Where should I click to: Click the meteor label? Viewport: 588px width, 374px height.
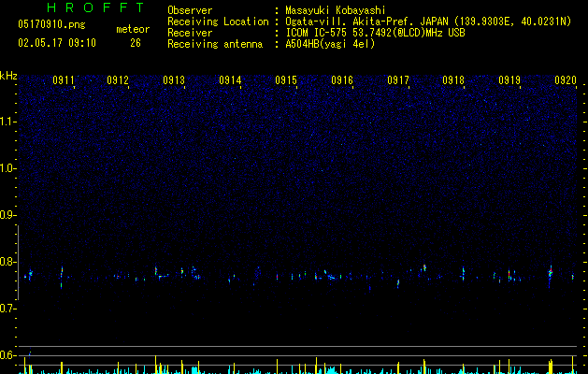pyautogui.click(x=133, y=29)
